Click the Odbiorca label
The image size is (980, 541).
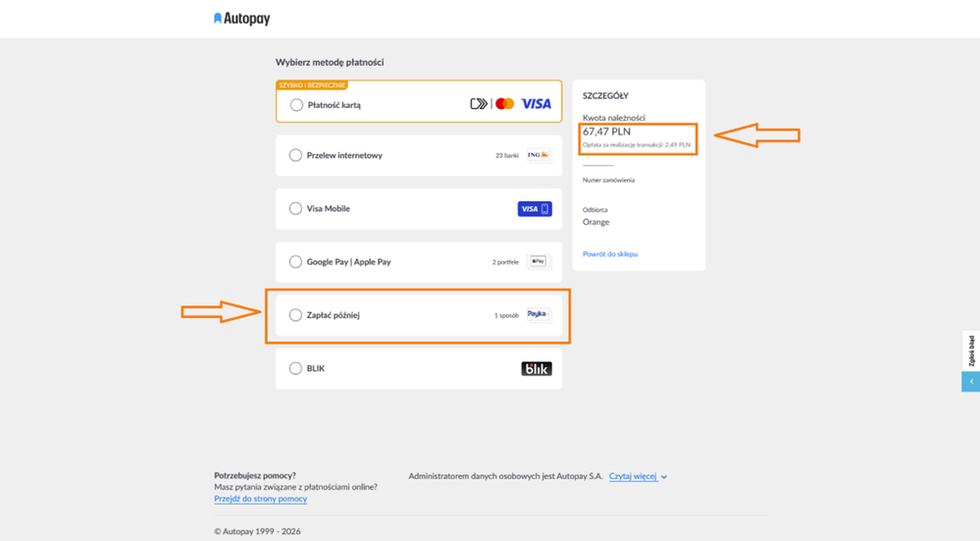coord(595,209)
